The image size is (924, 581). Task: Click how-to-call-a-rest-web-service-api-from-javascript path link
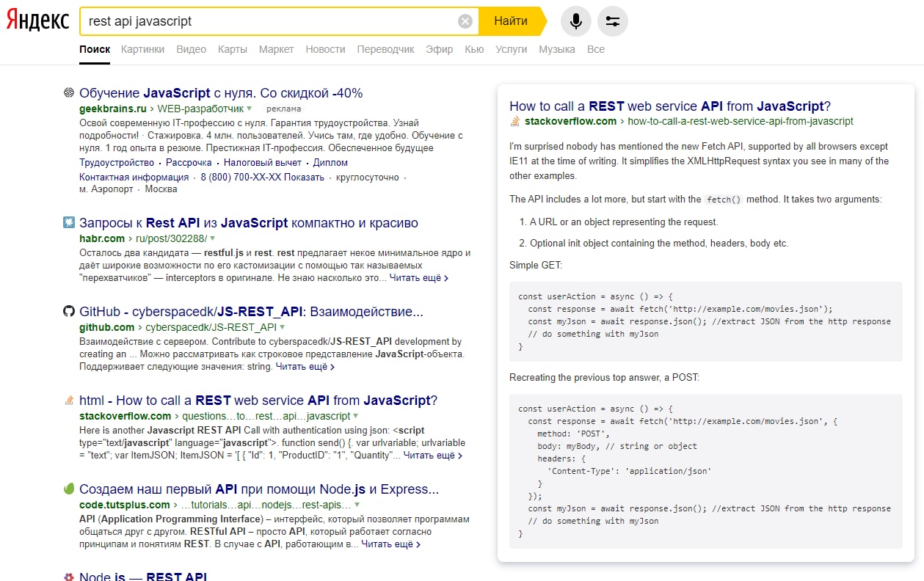coord(741,122)
